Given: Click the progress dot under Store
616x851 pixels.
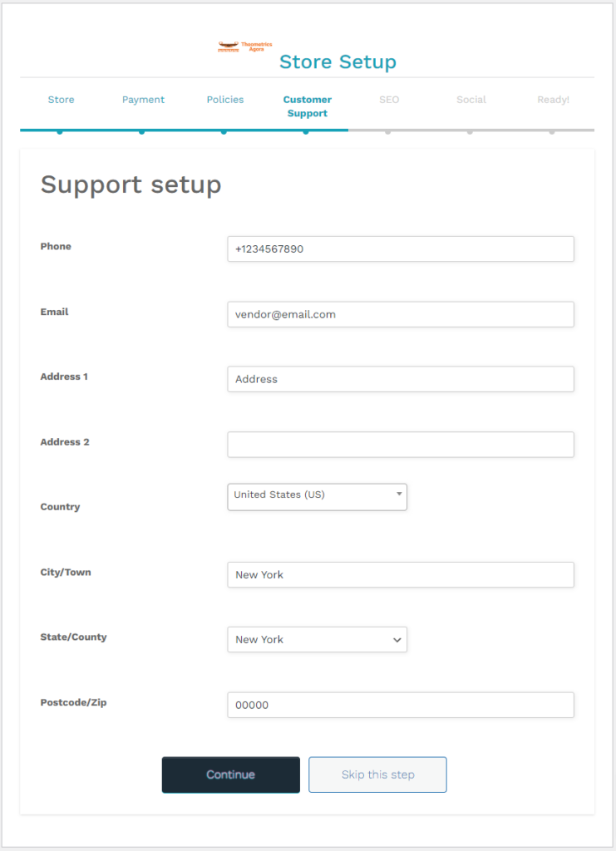Looking at the screenshot, I should tap(60, 131).
